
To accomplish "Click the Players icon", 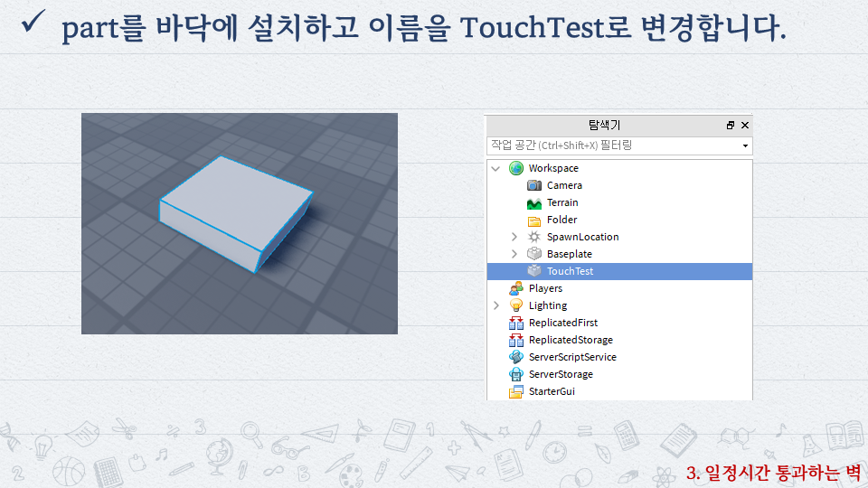I will (516, 288).
